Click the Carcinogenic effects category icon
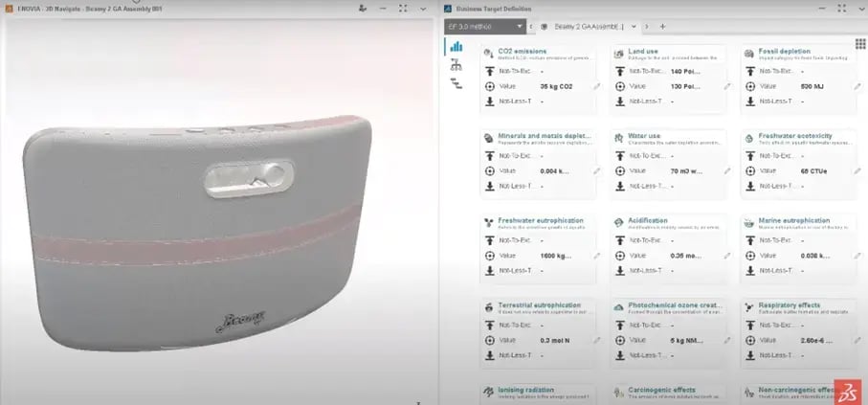The height and width of the screenshot is (405, 868). pyautogui.click(x=619, y=393)
